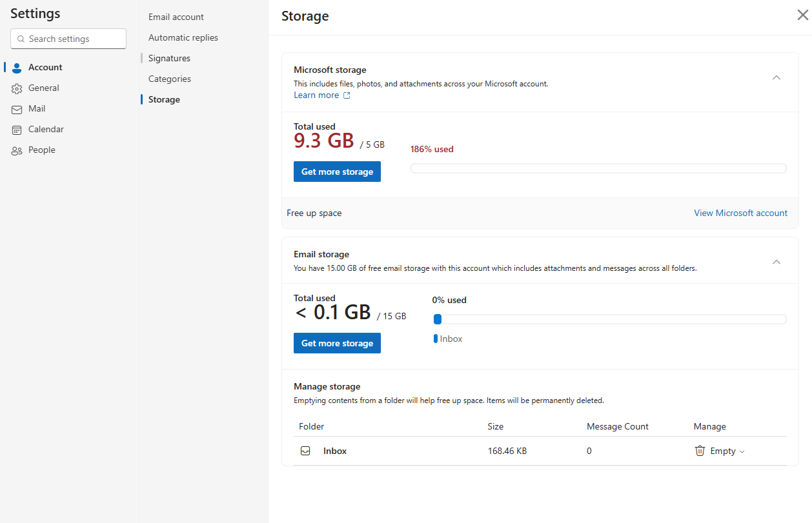
Task: Click the Manage storage heading
Action: click(327, 386)
